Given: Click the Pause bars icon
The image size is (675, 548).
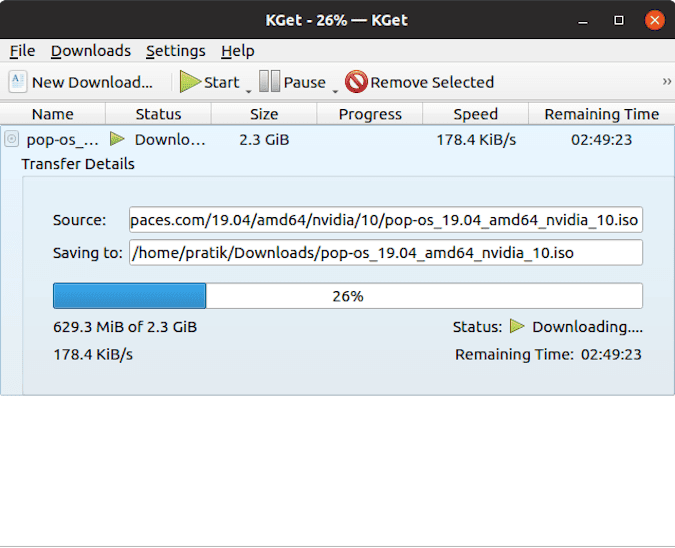Looking at the screenshot, I should click(x=269, y=81).
